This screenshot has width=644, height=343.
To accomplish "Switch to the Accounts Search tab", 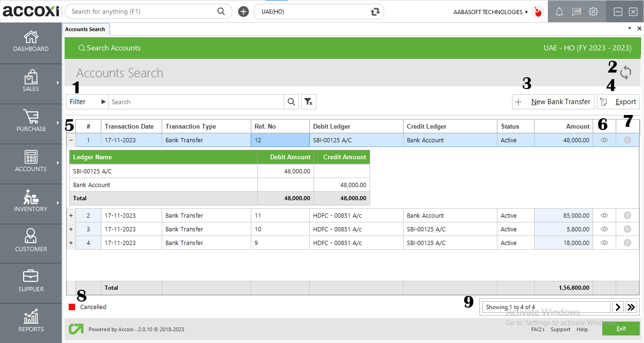I will (x=86, y=29).
